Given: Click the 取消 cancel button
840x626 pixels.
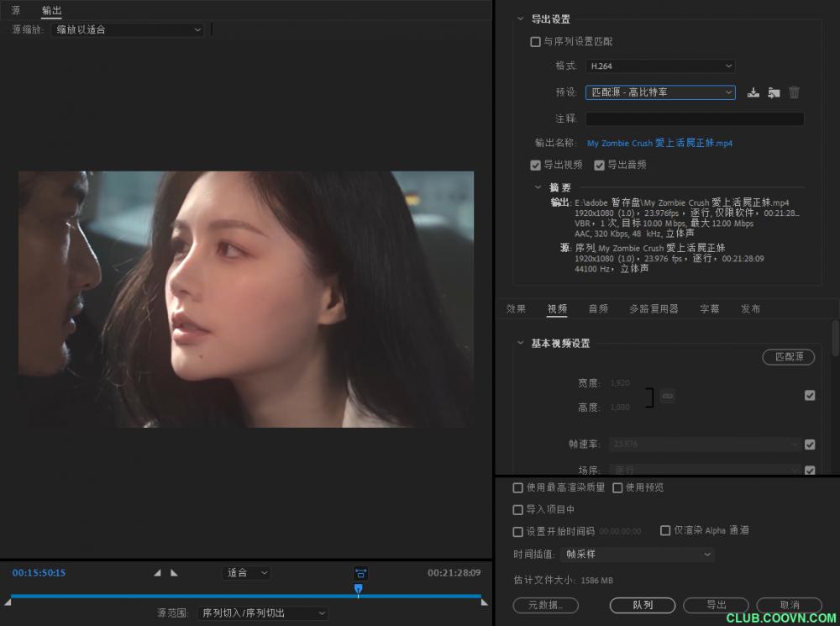Looking at the screenshot, I should pyautogui.click(x=789, y=605).
